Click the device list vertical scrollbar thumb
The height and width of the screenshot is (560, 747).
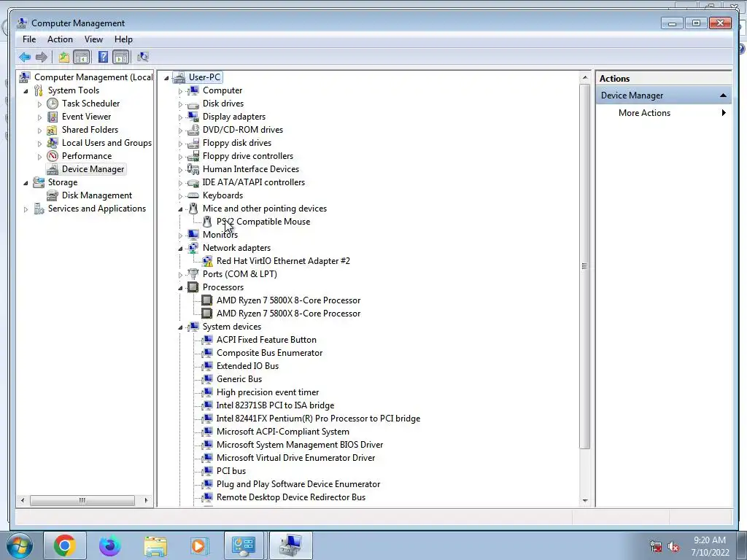(584, 266)
